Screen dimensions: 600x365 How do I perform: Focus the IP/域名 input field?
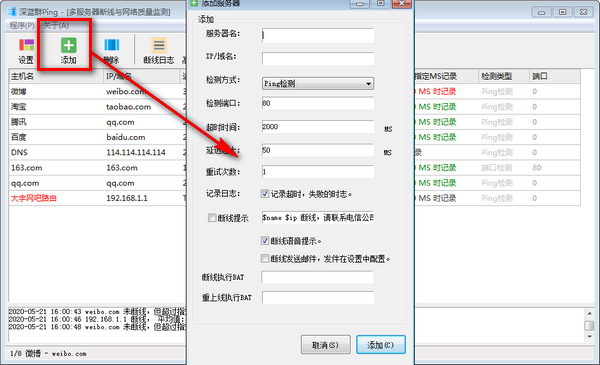(x=318, y=58)
